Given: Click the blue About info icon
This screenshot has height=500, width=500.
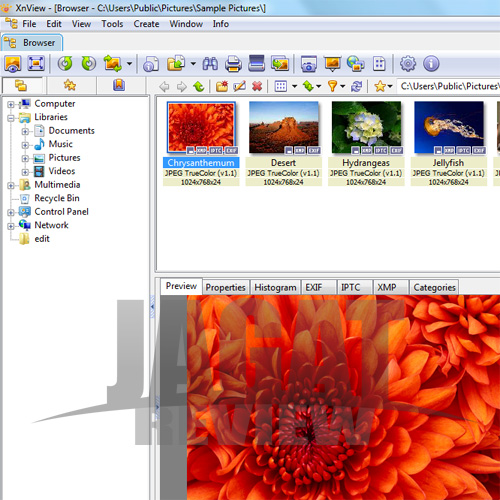Looking at the screenshot, I should [x=431, y=63].
